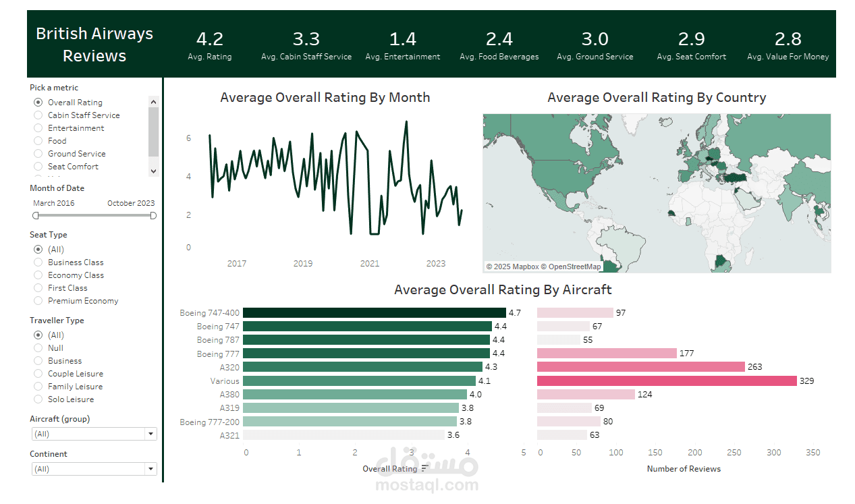Click the A321 rating bar
The height and width of the screenshot is (504, 855).
point(344,435)
